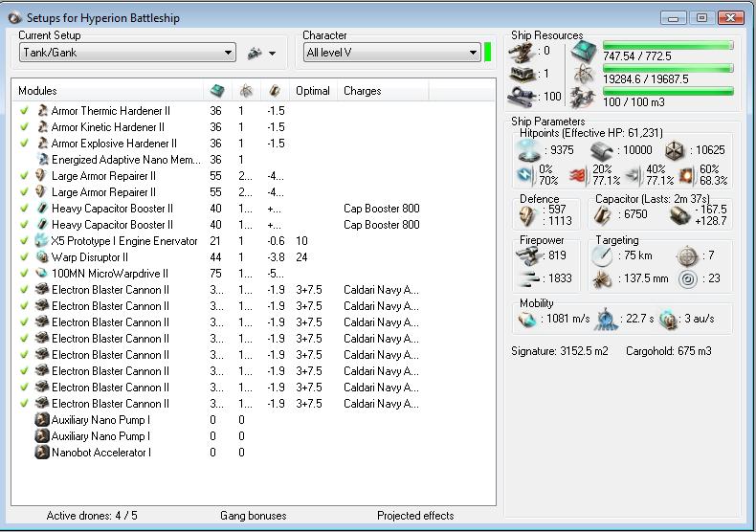Click the first Cap Booster 800 charge
Screen dimensions: 756x532
point(382,209)
